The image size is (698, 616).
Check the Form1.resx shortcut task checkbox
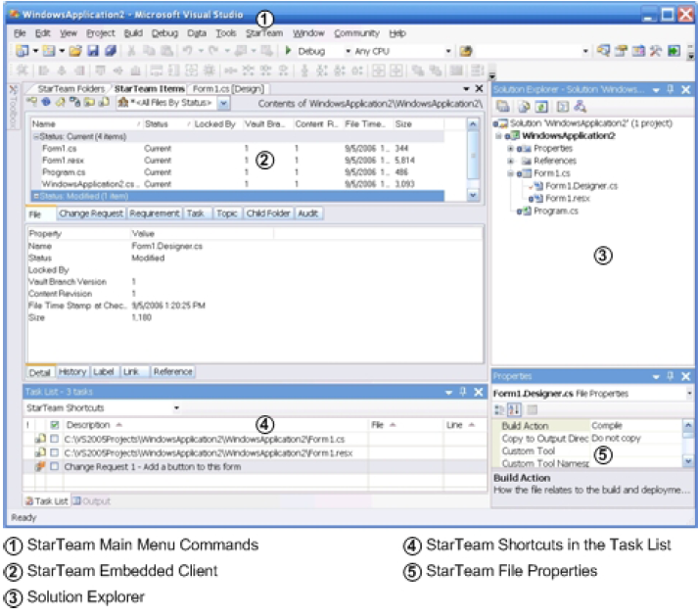pos(54,452)
